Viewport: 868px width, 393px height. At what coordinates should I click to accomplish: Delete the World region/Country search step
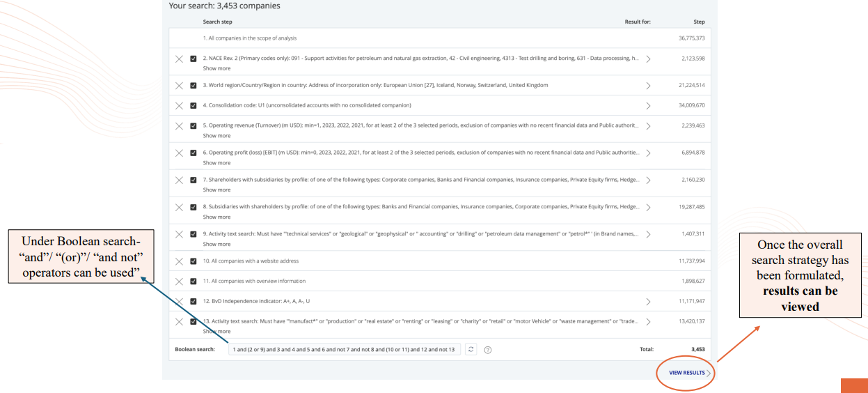tap(179, 86)
